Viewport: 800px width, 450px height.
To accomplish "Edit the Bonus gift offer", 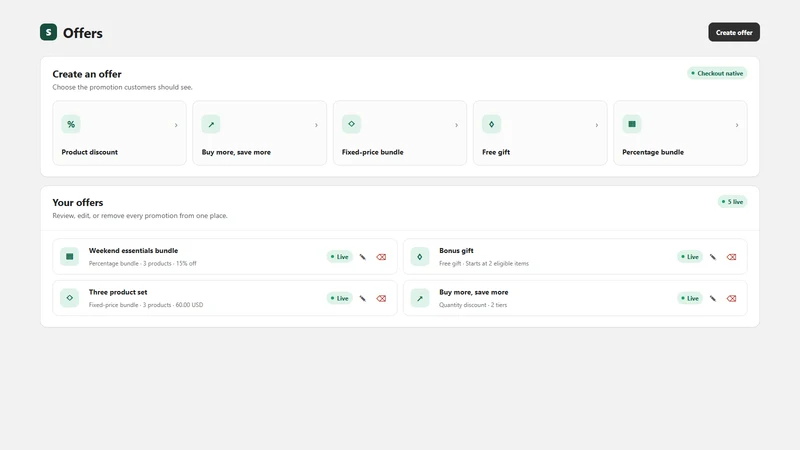I will pos(713,257).
